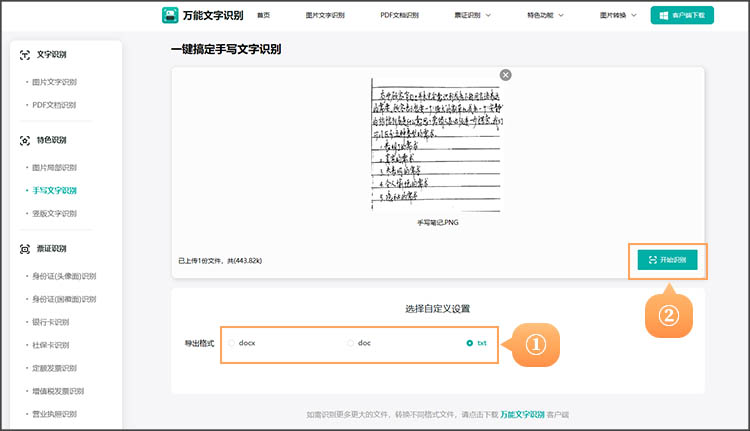Click the download icon on 客户端下载 button

[x=662, y=16]
